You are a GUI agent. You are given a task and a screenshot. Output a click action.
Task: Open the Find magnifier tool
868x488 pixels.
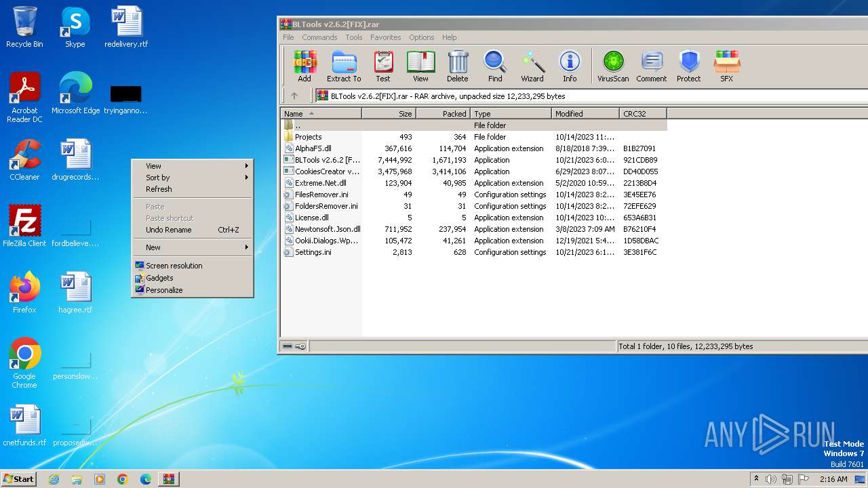point(495,66)
